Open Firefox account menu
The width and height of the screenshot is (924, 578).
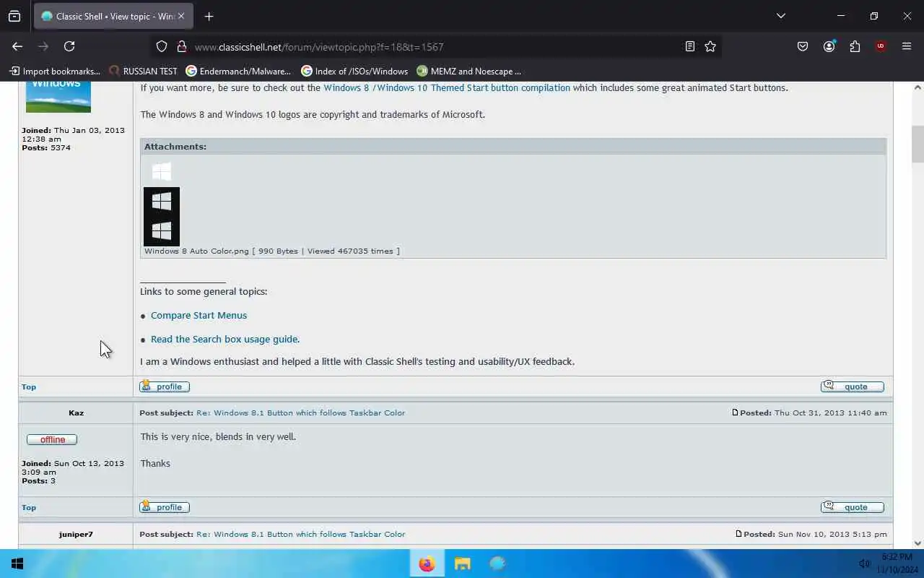[x=829, y=46]
